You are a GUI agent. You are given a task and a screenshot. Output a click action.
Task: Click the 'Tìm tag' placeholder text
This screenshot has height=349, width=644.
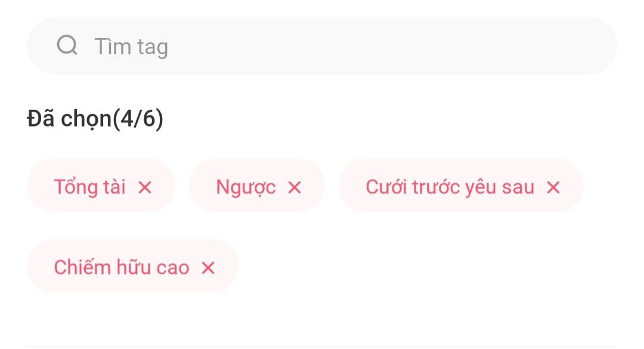131,47
